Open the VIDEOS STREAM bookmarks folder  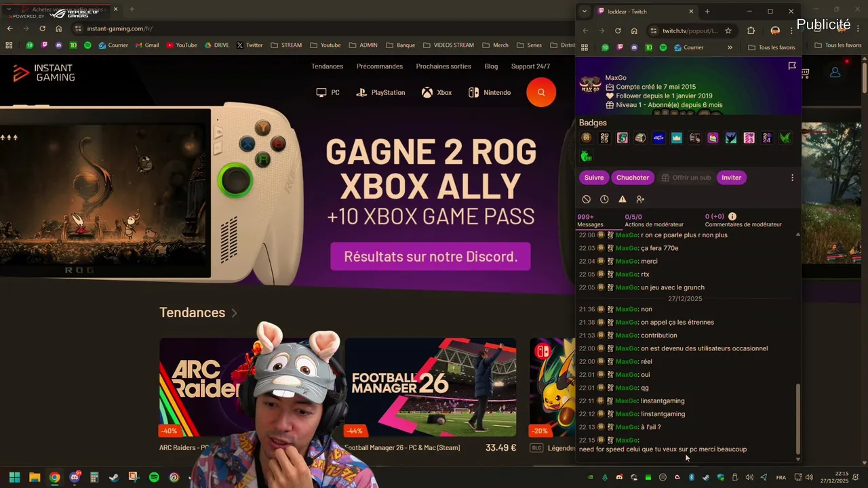(x=448, y=45)
